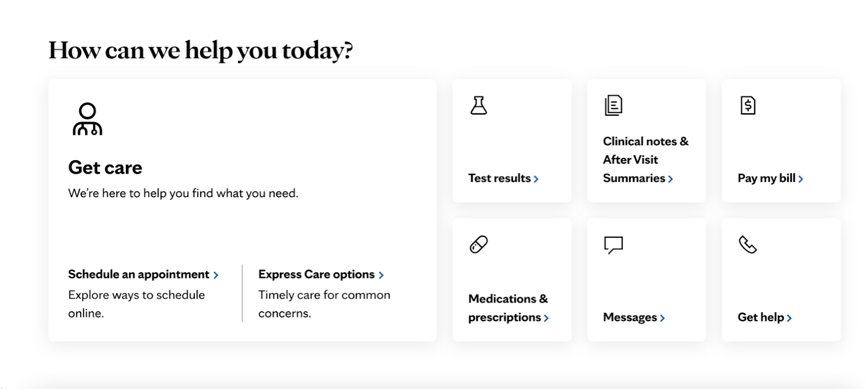Click the doctor stethoscope Get care icon
Viewport: 868px width, 391px height.
87,119
